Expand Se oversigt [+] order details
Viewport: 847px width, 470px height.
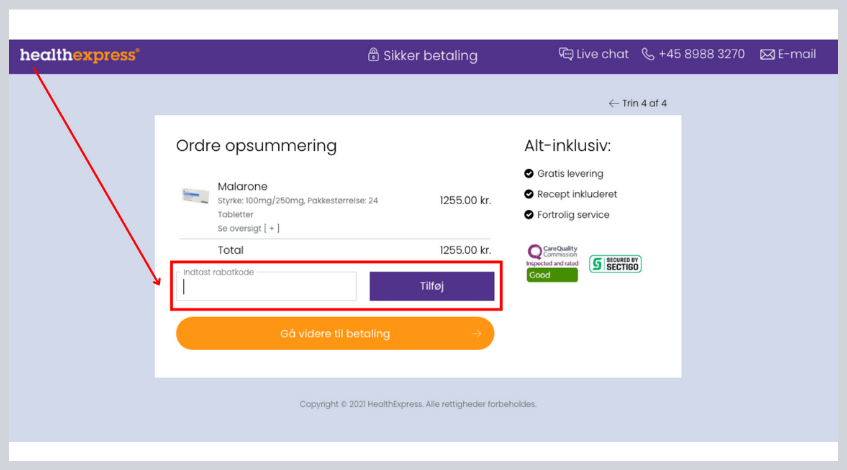point(248,228)
